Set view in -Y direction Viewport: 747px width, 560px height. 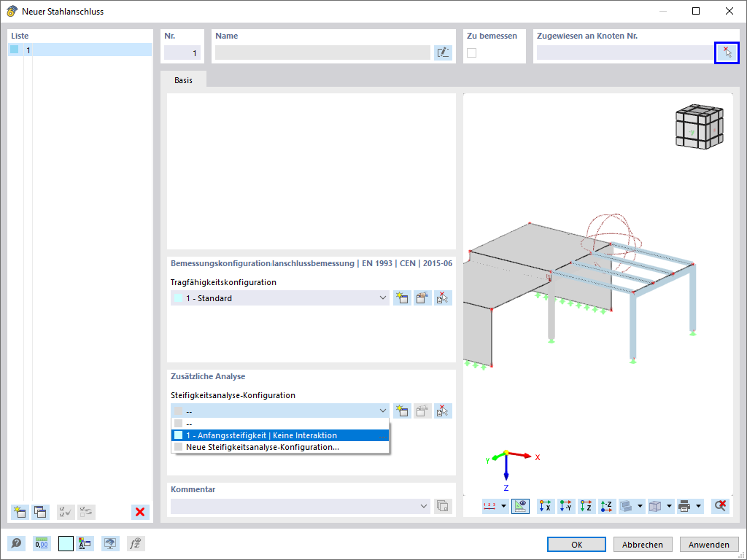[566, 506]
